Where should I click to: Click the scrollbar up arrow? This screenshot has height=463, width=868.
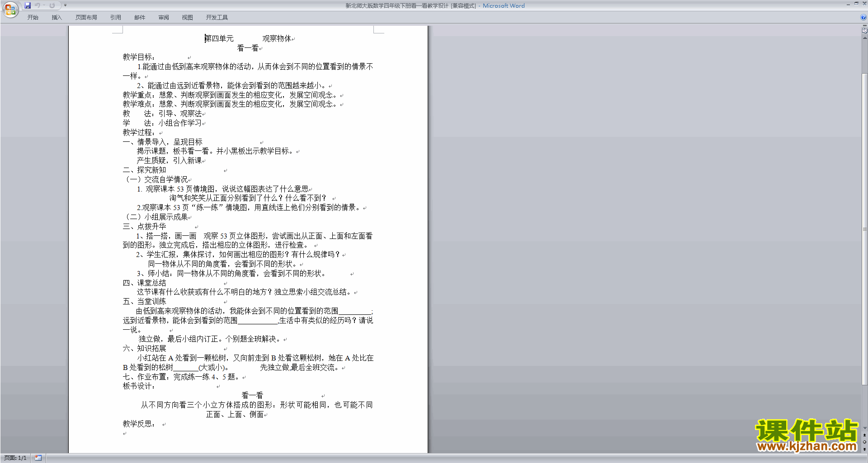coord(864,38)
